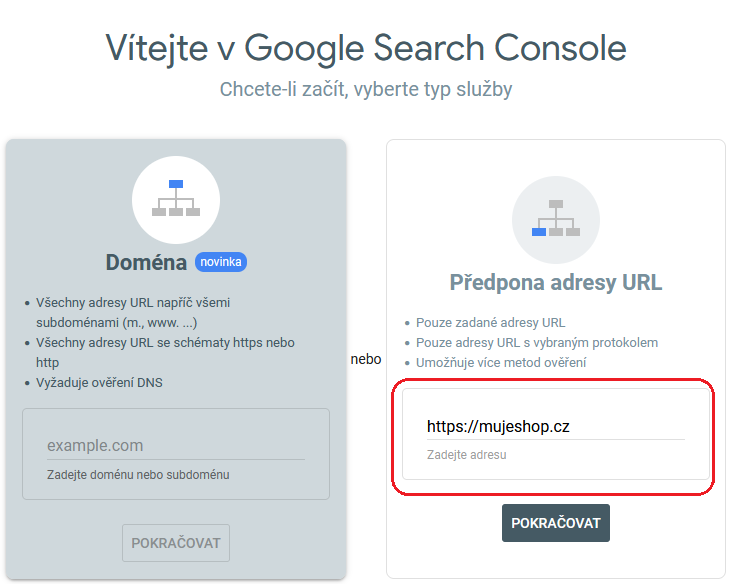Screen dimensions: 732x584
Task: Click the blue "novinka" badge
Action: [x=221, y=262]
